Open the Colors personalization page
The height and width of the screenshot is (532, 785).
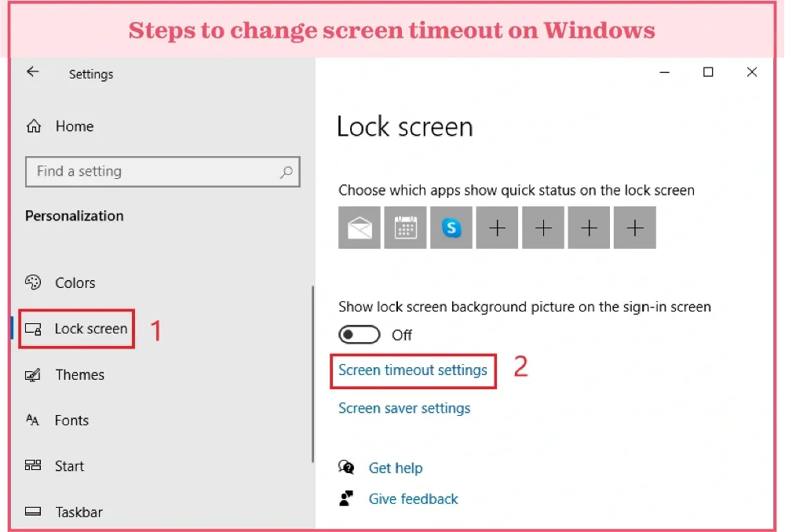[x=60, y=282]
